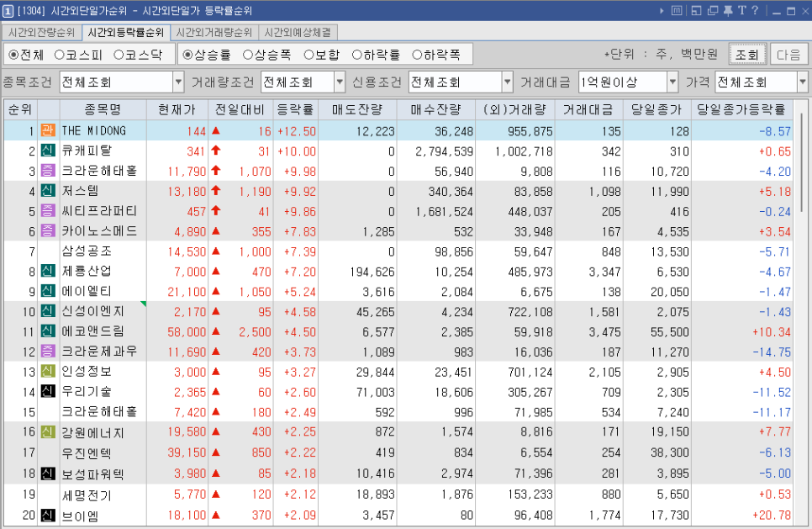
Task: Sort by the 거래대금 column header
Action: click(588, 109)
